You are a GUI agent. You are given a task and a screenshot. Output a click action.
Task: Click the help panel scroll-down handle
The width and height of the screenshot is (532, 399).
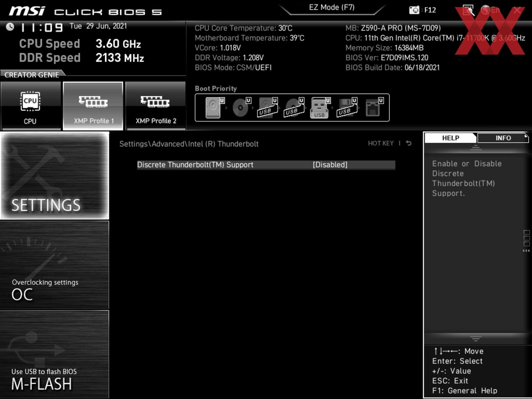pos(476,338)
